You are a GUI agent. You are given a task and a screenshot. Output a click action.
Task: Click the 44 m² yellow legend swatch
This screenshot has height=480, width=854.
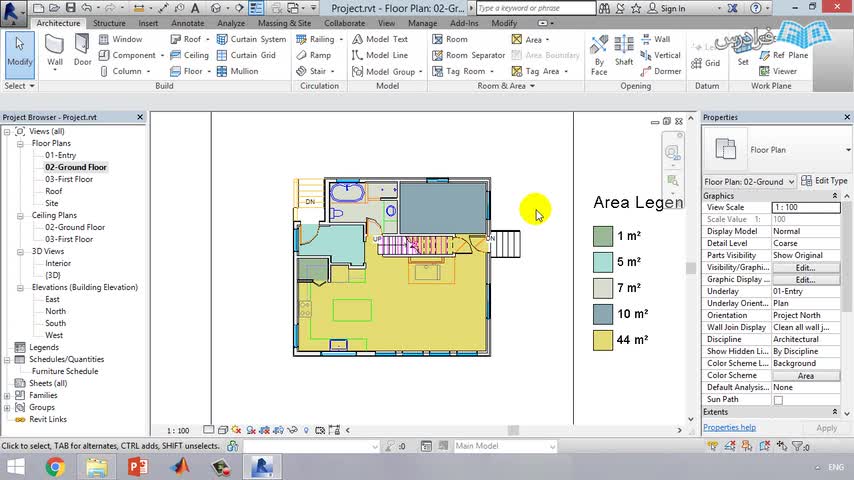(602, 340)
